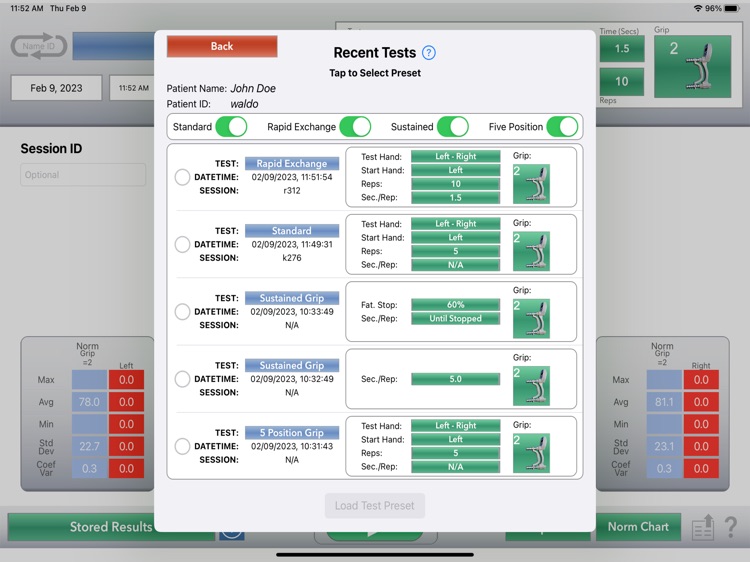This screenshot has height=562, width=750.
Task: Tap right norm Avg 81.1 cell
Action: pyautogui.click(x=664, y=402)
